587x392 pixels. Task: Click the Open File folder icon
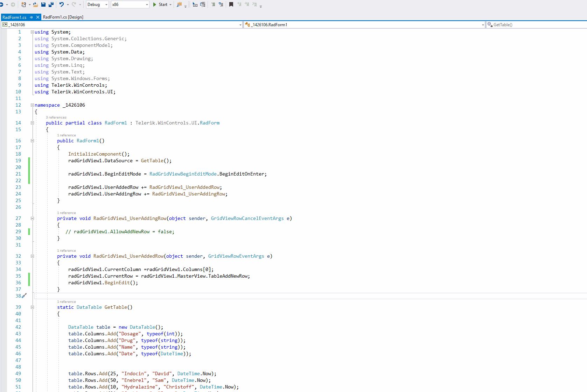pos(35,5)
